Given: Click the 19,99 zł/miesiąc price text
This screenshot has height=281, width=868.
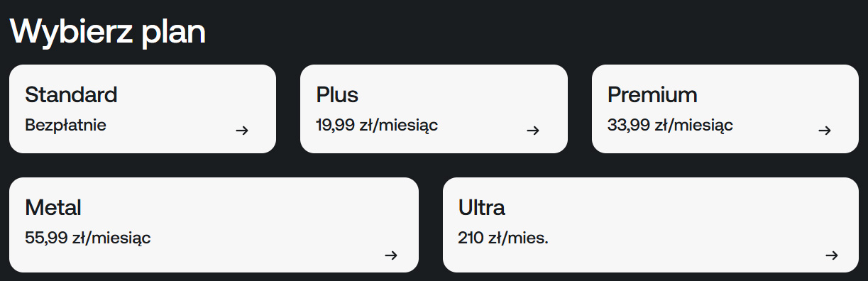Looking at the screenshot, I should click(377, 126).
